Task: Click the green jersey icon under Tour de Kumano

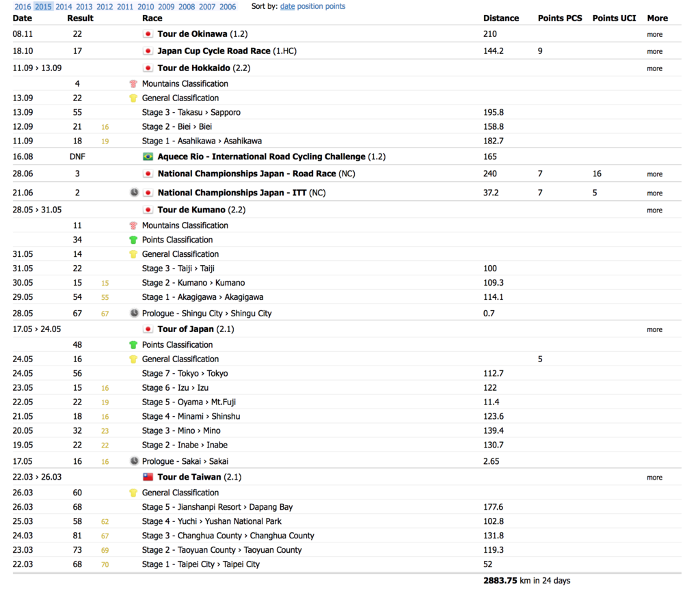Action: point(133,240)
